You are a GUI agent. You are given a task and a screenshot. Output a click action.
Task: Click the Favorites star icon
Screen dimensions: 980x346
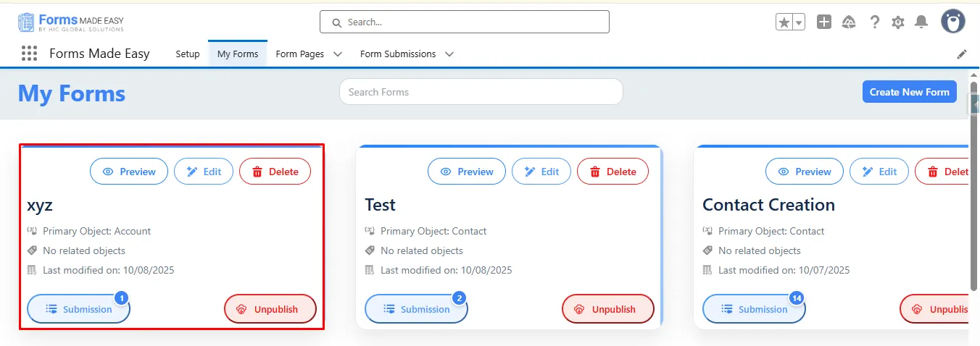(784, 22)
